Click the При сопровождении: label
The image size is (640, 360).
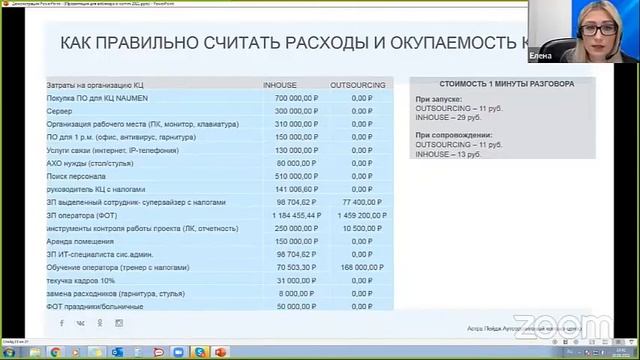(x=454, y=135)
